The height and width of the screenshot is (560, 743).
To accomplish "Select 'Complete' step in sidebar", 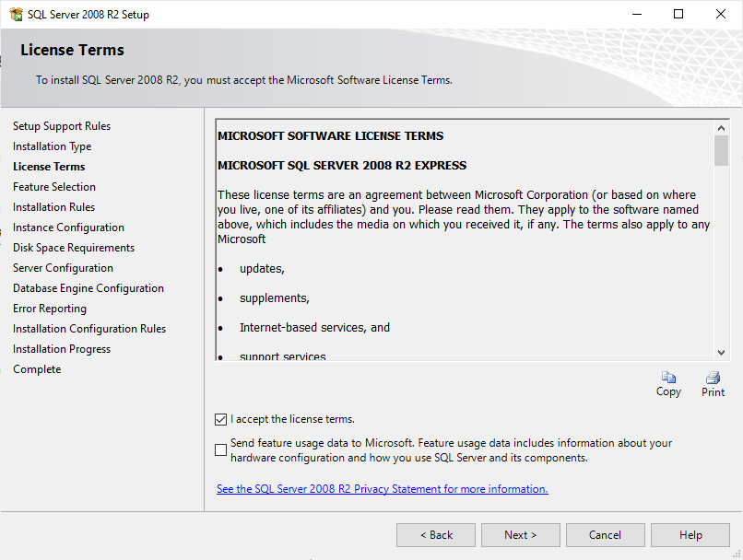I will tap(37, 369).
